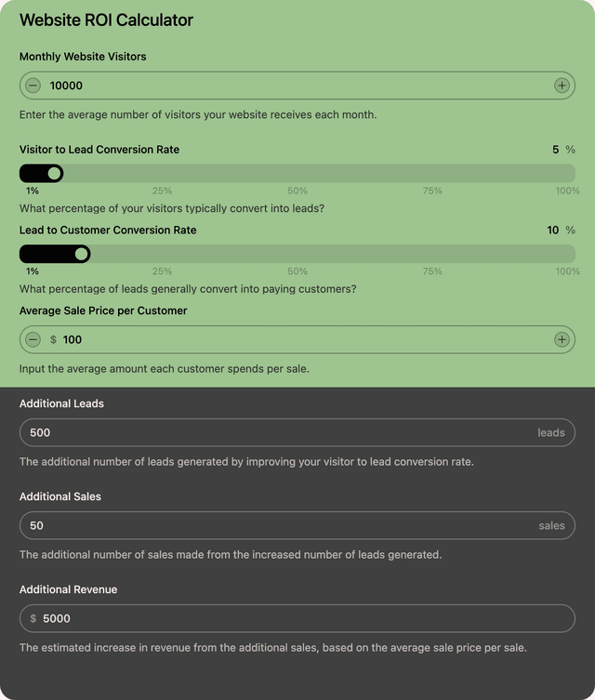Select the Additional Leads result field
This screenshot has width=595, height=700.
pyautogui.click(x=279, y=432)
